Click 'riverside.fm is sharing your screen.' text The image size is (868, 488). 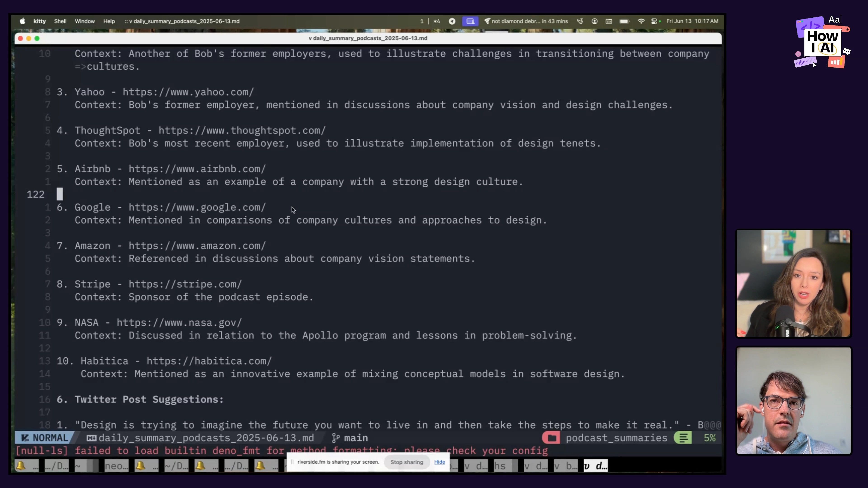pos(338,462)
